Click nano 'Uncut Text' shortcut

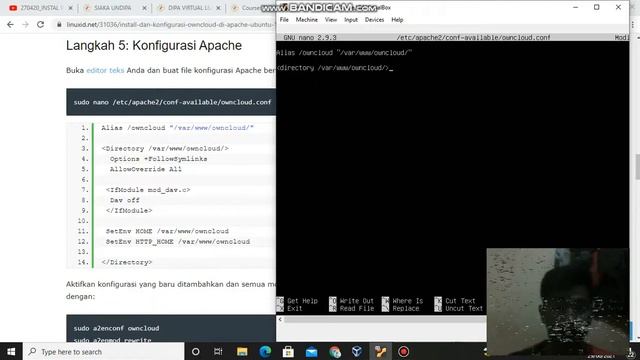click(459, 309)
